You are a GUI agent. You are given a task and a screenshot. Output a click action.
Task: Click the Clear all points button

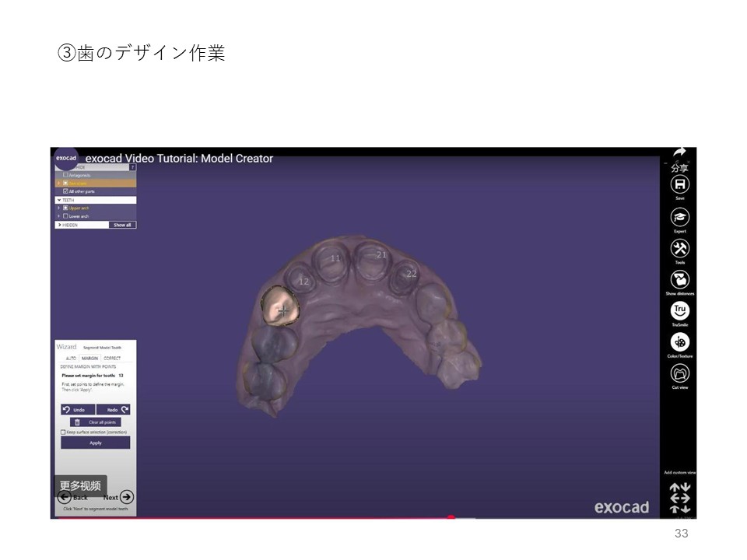pos(96,422)
